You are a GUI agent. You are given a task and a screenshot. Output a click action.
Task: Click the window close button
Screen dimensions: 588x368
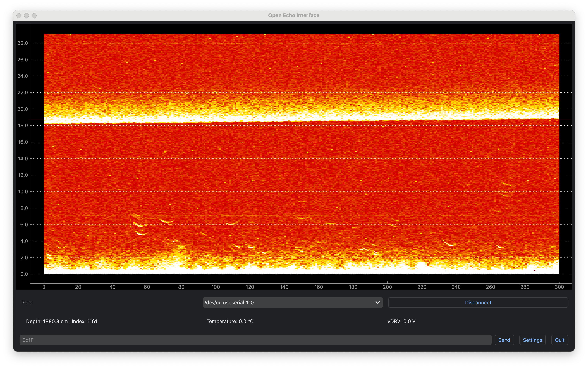coord(19,16)
